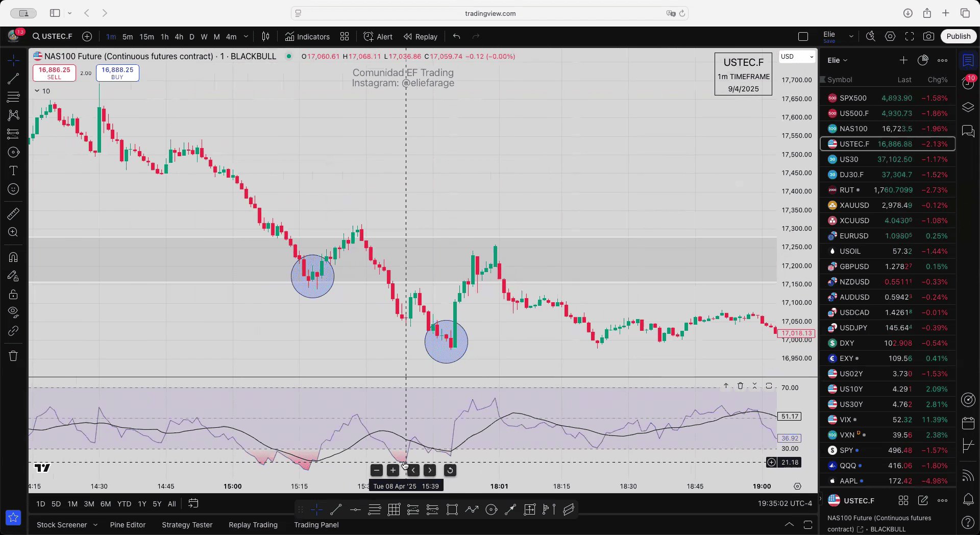
Task: Toggle hide all drawings eye icon
Action: pyautogui.click(x=14, y=312)
